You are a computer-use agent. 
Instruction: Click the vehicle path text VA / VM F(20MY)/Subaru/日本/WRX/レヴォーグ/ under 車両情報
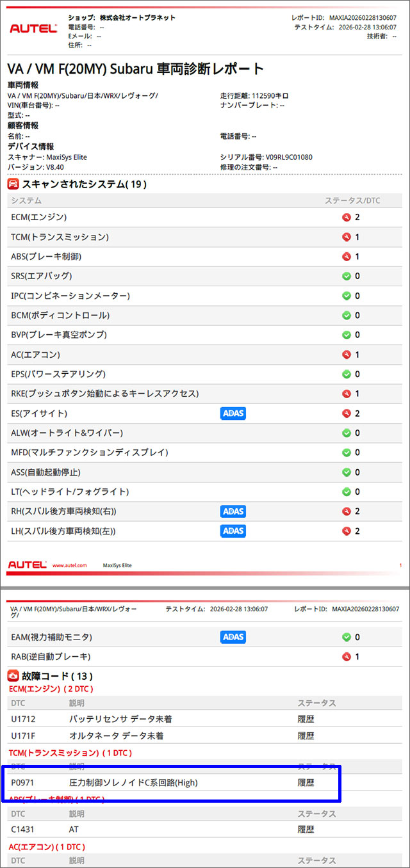(x=83, y=95)
